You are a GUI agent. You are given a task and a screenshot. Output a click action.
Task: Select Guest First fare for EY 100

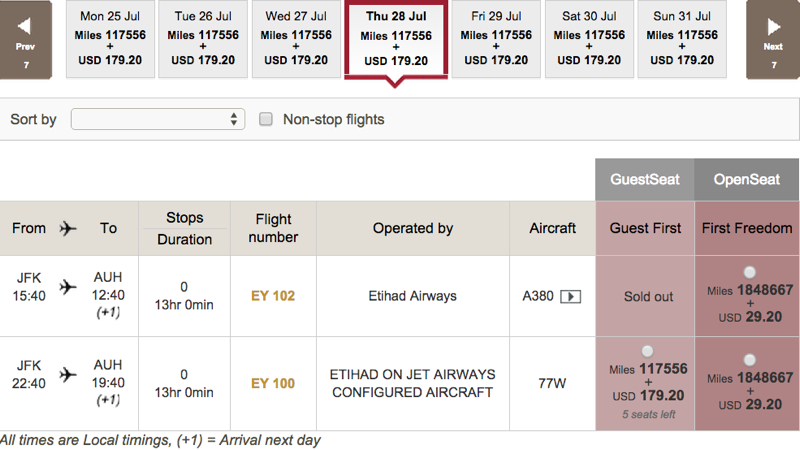[x=647, y=351]
